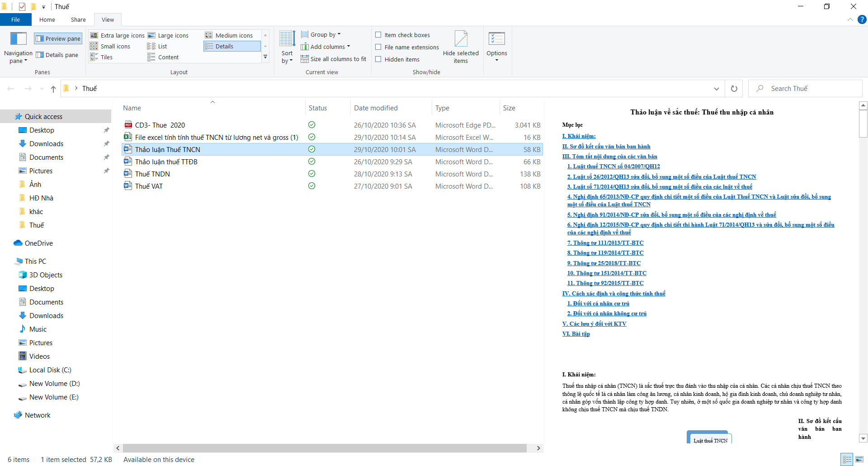Select the Extra large icons layout
This screenshot has height=466, width=868.
118,35
